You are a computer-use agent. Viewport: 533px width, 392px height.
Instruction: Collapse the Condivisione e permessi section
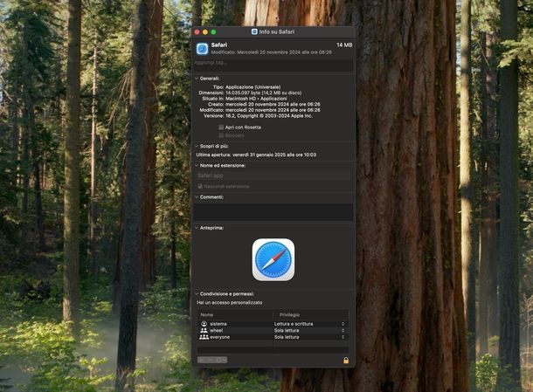197,294
